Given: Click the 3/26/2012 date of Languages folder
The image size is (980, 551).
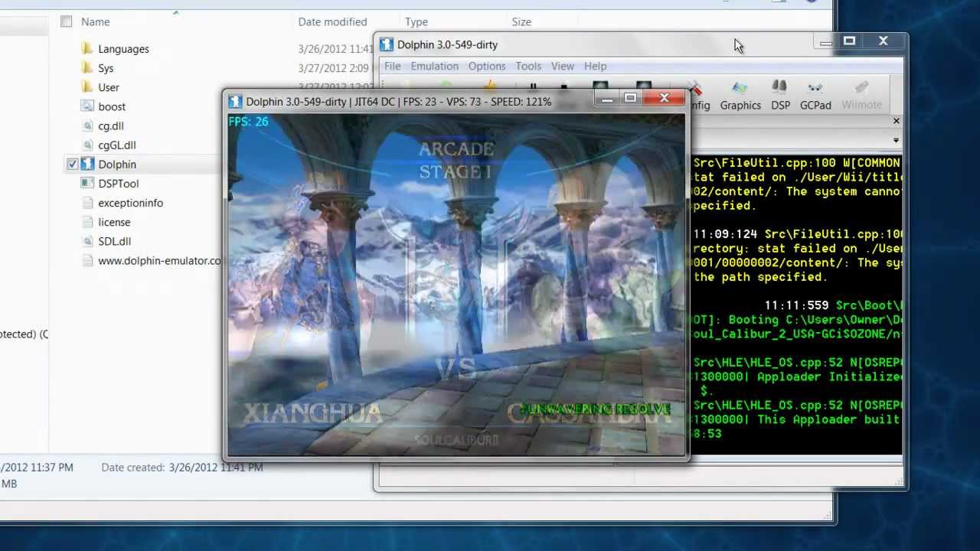Looking at the screenshot, I should point(335,49).
